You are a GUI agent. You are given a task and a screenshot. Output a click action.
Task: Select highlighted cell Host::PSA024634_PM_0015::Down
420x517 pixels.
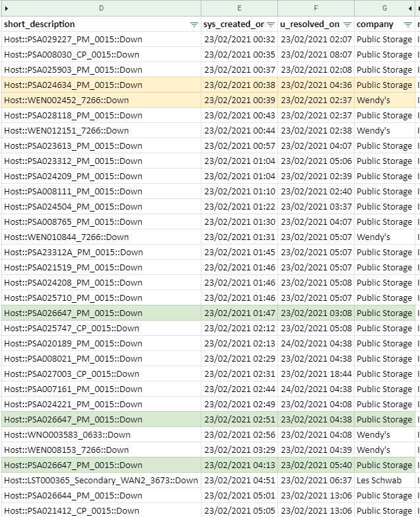[102, 85]
